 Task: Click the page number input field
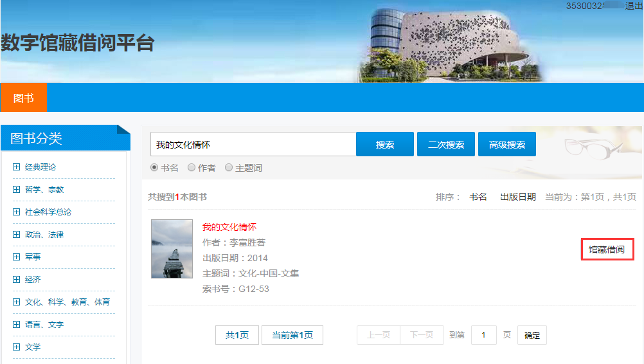click(484, 335)
